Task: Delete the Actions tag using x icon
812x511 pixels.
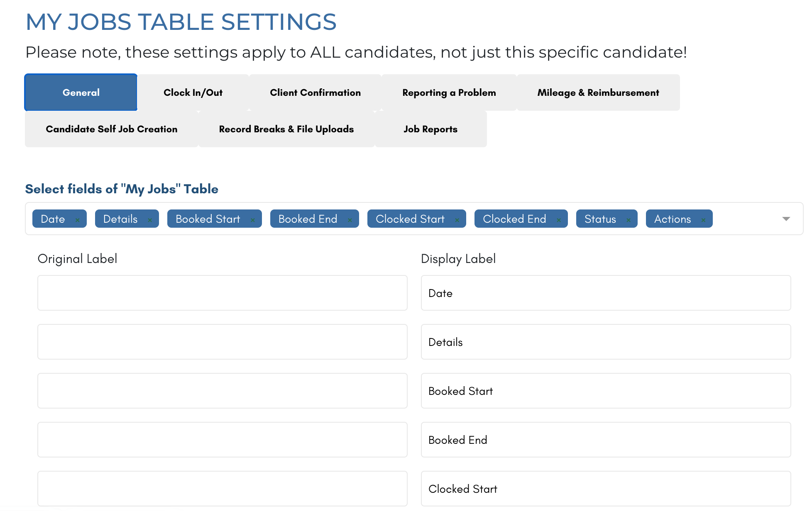Action: pyautogui.click(x=703, y=220)
